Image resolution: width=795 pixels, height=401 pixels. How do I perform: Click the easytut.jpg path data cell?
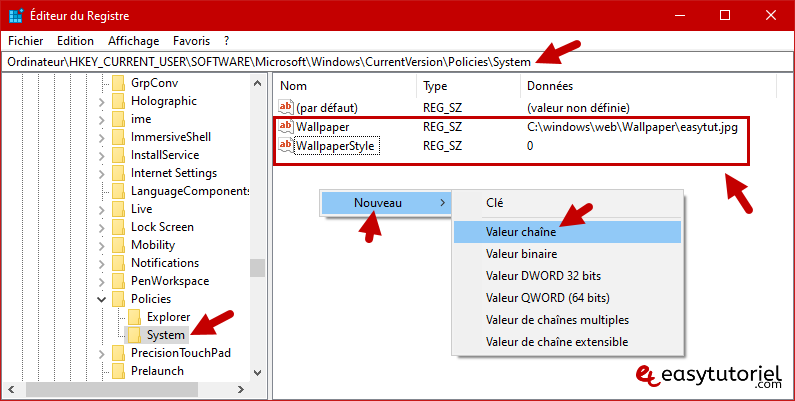pyautogui.click(x=632, y=127)
